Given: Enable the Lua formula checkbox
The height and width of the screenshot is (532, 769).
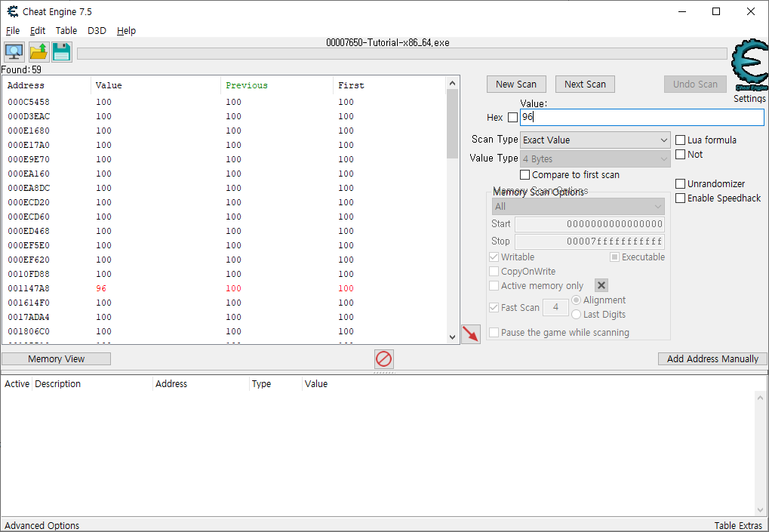Looking at the screenshot, I should pos(680,140).
